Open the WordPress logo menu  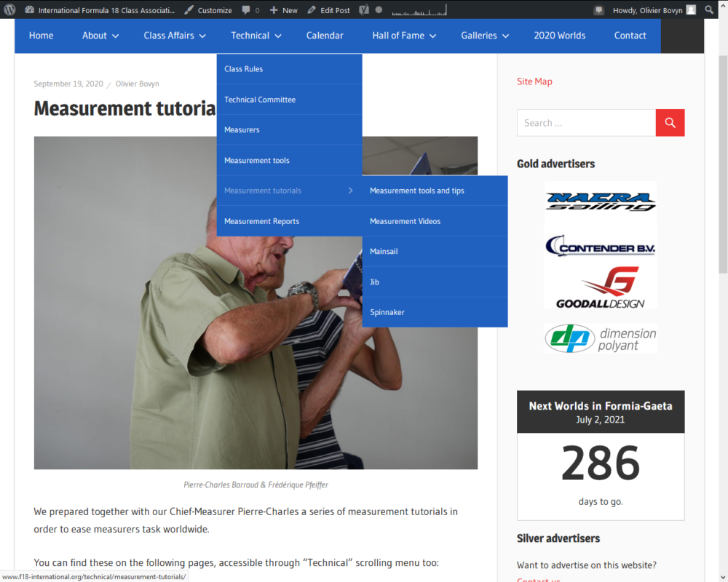pos(9,9)
